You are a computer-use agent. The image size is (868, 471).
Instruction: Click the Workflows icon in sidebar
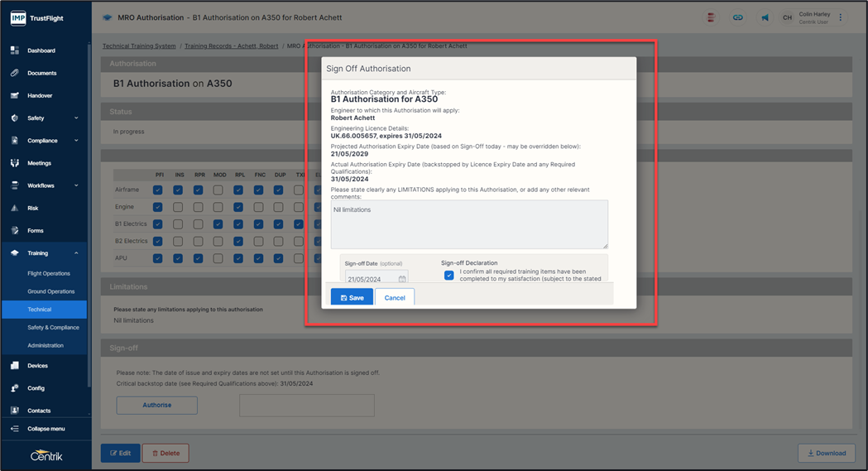(15, 185)
